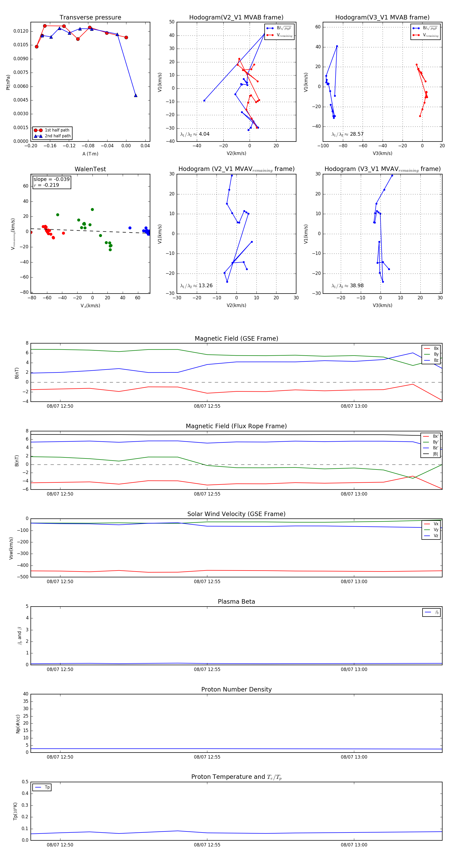Click the 'Plasma Beta' panel title
Image resolution: width=473 pixels, height=868 pixels.
pyautogui.click(x=236, y=602)
